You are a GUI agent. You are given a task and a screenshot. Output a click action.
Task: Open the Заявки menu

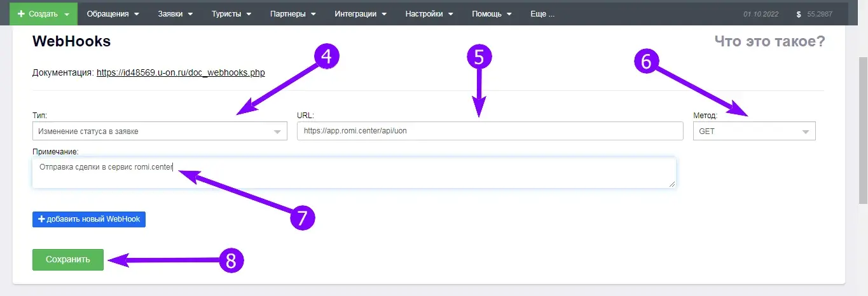pos(174,13)
